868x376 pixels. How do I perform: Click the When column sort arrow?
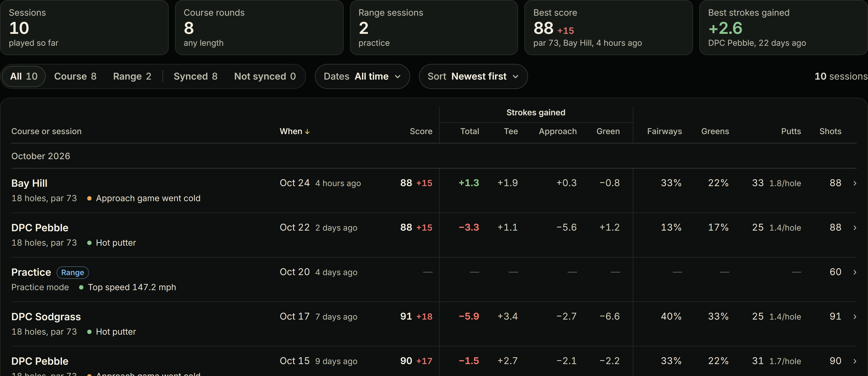click(x=307, y=132)
